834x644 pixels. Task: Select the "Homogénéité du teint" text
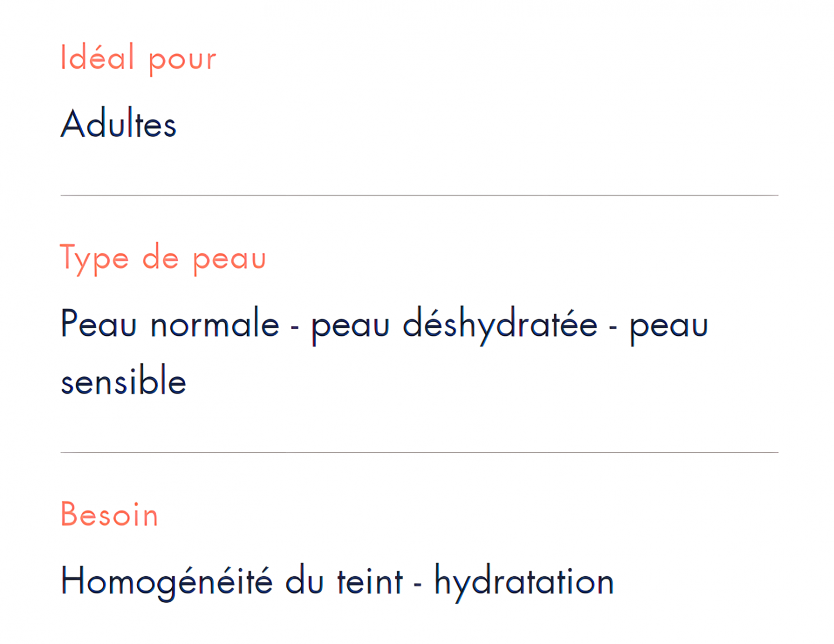click(231, 582)
